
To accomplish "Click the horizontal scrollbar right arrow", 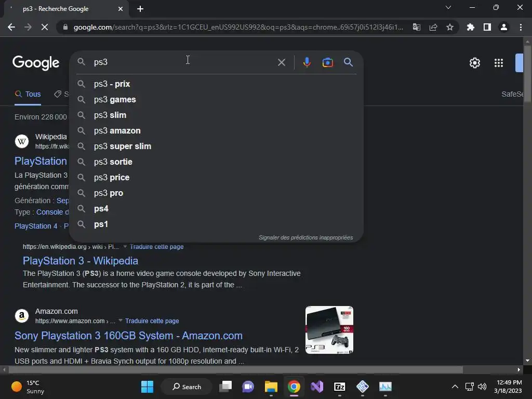I will coord(519,369).
